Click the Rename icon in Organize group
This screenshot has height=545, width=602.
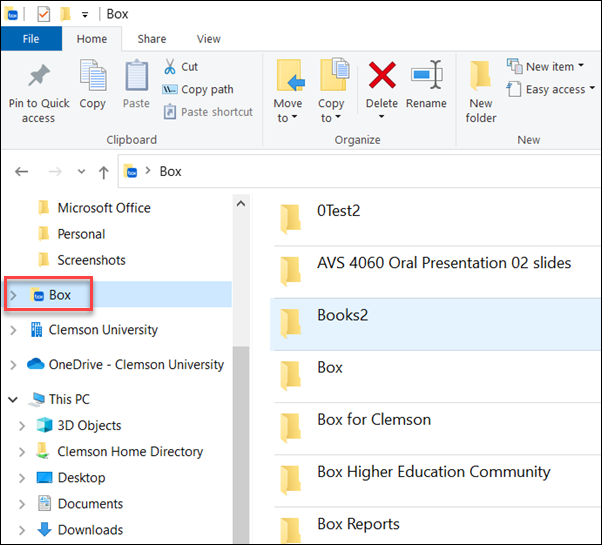click(427, 74)
